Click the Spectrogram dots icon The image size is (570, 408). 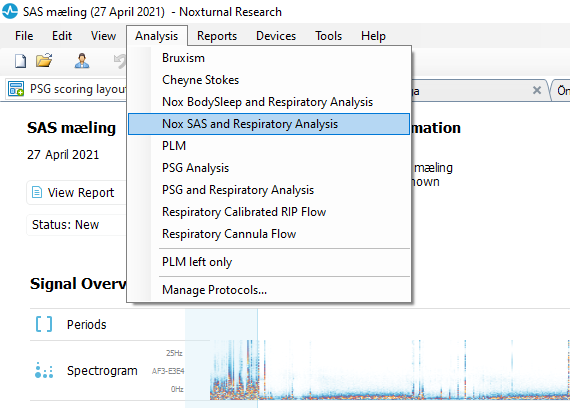click(x=44, y=371)
